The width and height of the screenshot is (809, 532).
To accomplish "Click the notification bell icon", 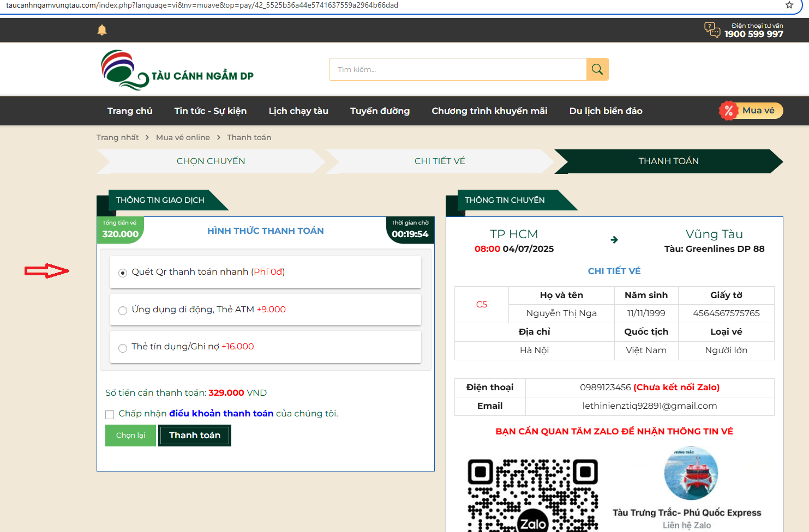I will [x=102, y=30].
